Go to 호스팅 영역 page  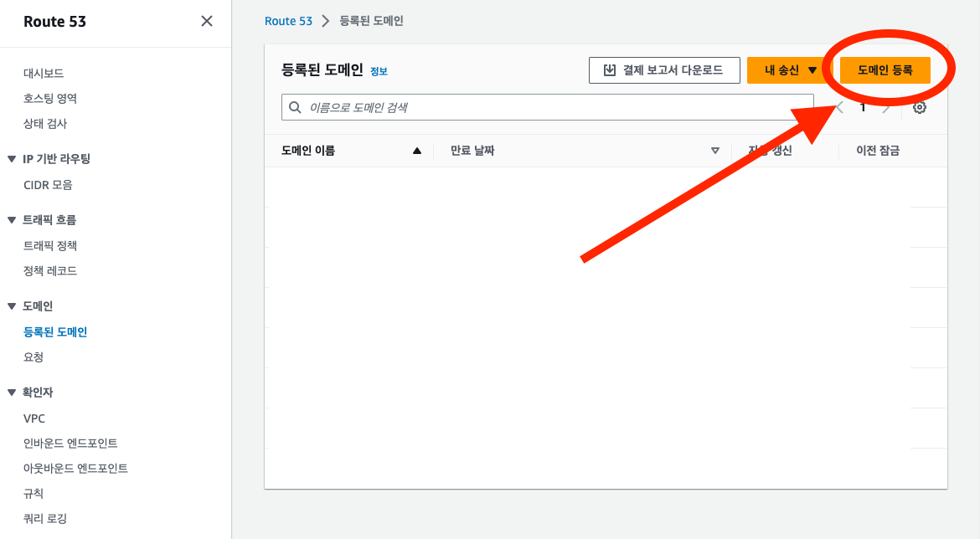pyautogui.click(x=50, y=98)
